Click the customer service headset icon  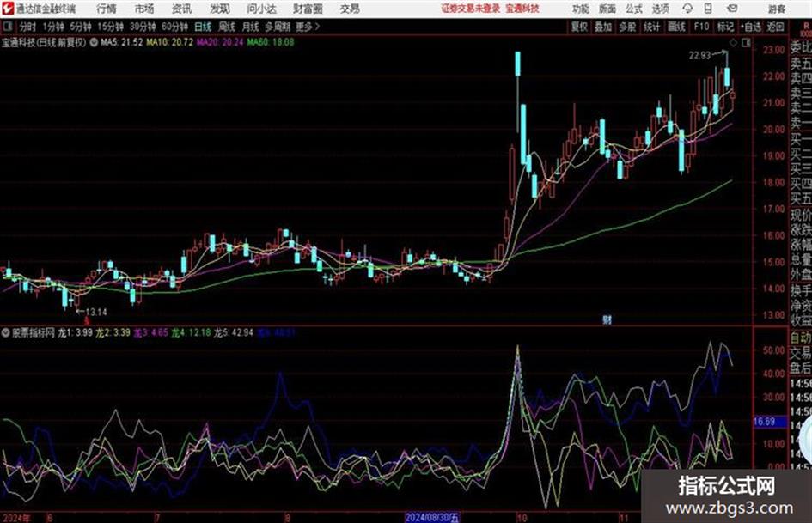687,9
